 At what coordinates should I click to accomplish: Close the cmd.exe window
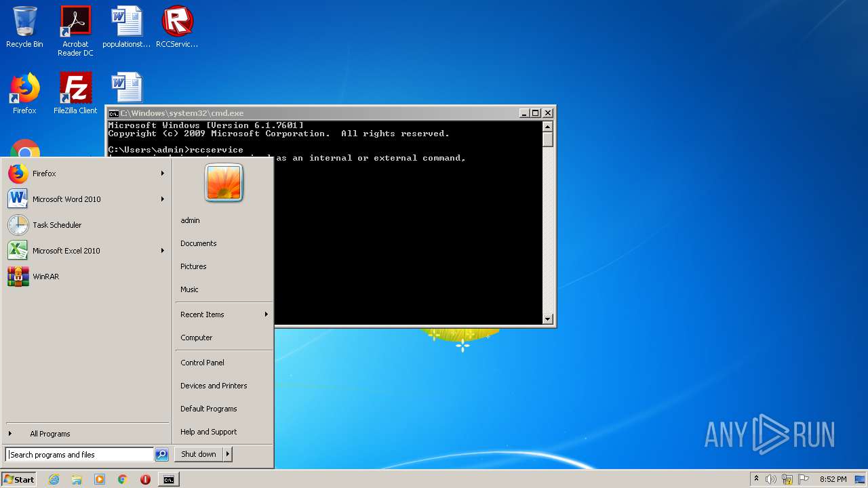click(x=548, y=113)
